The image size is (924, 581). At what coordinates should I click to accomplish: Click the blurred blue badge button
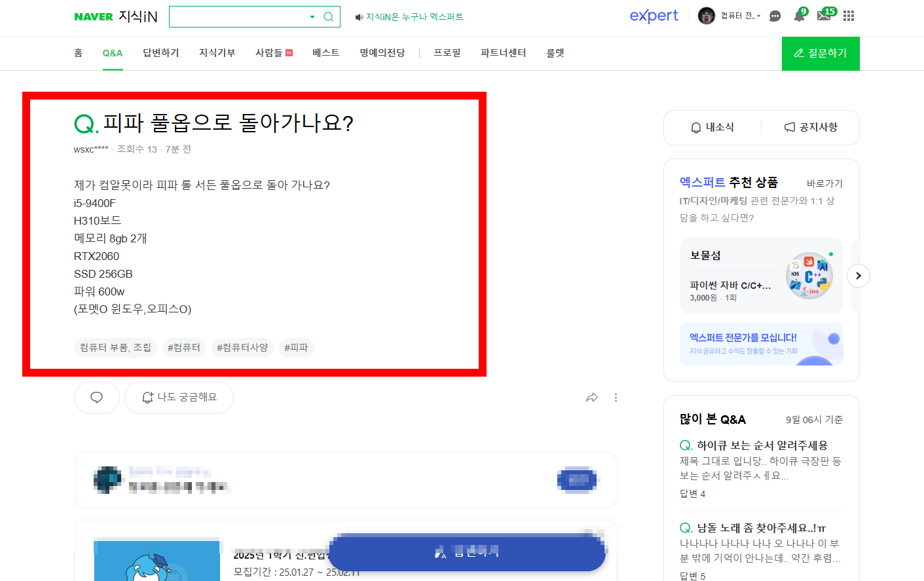[577, 480]
